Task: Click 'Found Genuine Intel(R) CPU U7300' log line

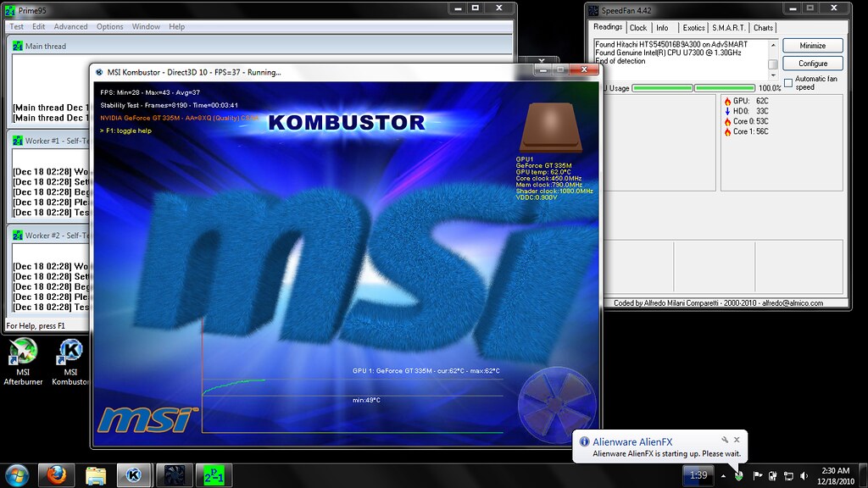Action: (x=668, y=53)
